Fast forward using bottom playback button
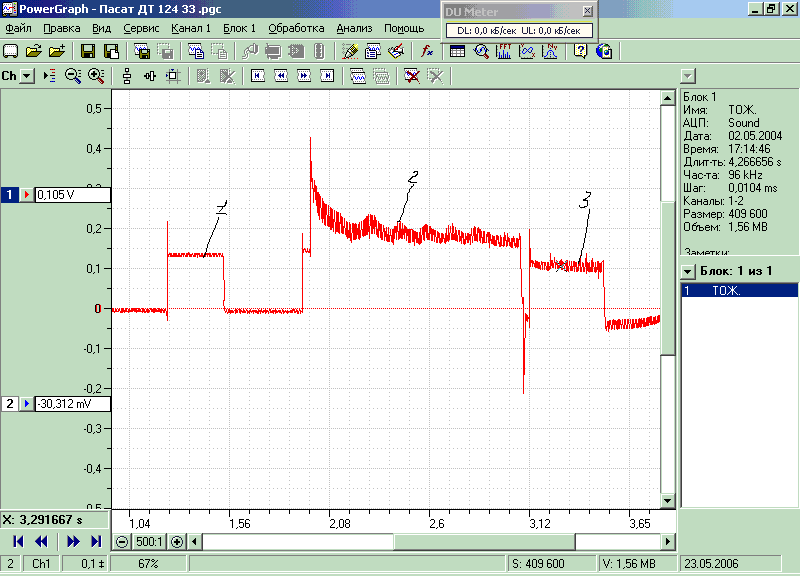The height and width of the screenshot is (576, 800). [x=73, y=541]
